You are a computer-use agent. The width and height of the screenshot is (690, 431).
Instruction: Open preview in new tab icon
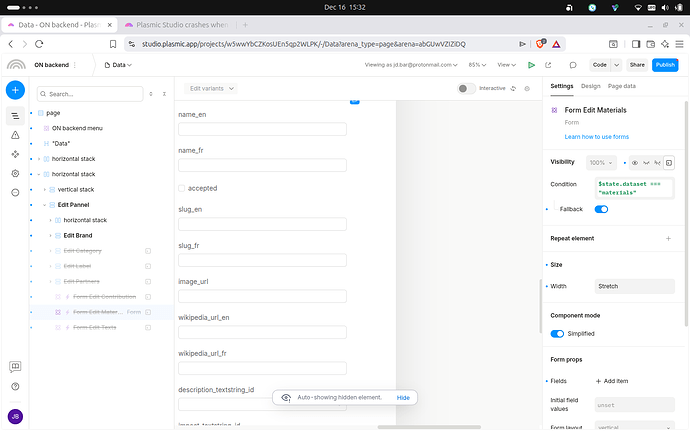[548, 65]
